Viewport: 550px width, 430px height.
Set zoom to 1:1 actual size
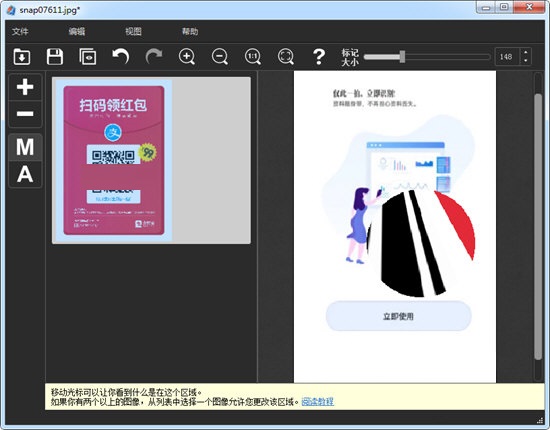[x=253, y=56]
